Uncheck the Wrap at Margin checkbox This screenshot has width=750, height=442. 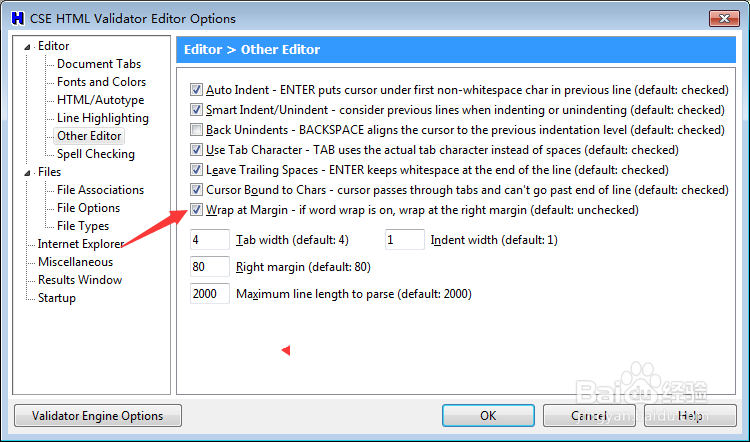click(196, 210)
